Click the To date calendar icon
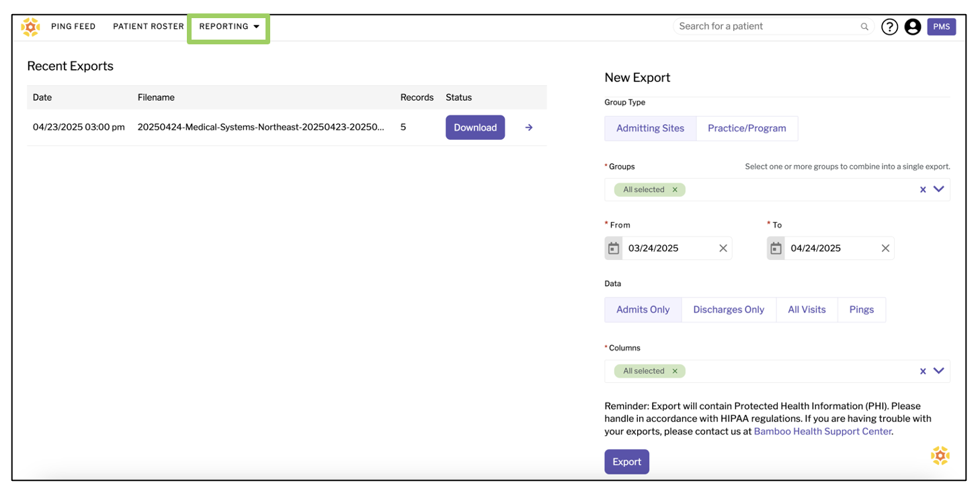980x493 pixels. tap(776, 249)
